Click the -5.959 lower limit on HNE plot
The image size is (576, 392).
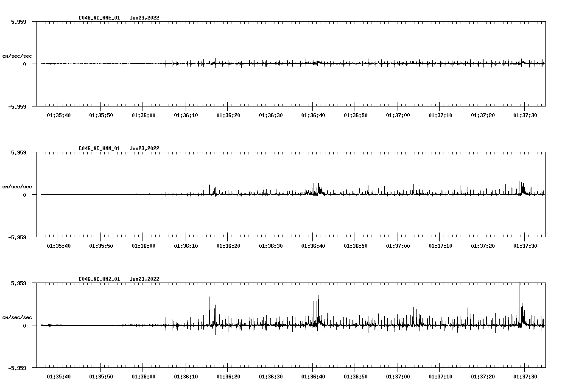(17, 107)
